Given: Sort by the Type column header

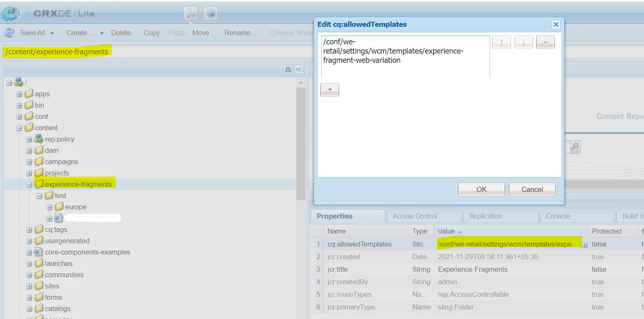Looking at the screenshot, I should coord(422,231).
